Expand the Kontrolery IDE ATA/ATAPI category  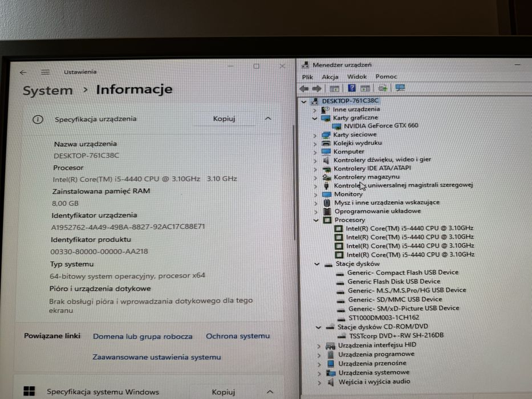click(315, 169)
